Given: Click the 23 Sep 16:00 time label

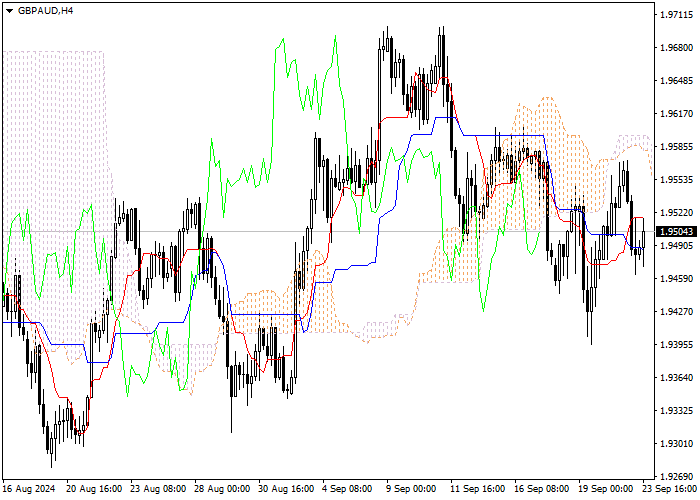Looking at the screenshot, I should [x=671, y=489].
